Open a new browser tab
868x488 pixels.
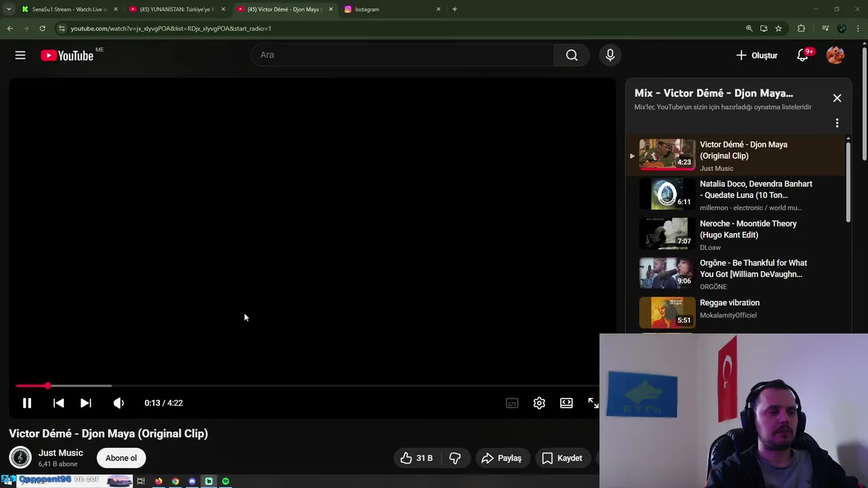(x=454, y=9)
